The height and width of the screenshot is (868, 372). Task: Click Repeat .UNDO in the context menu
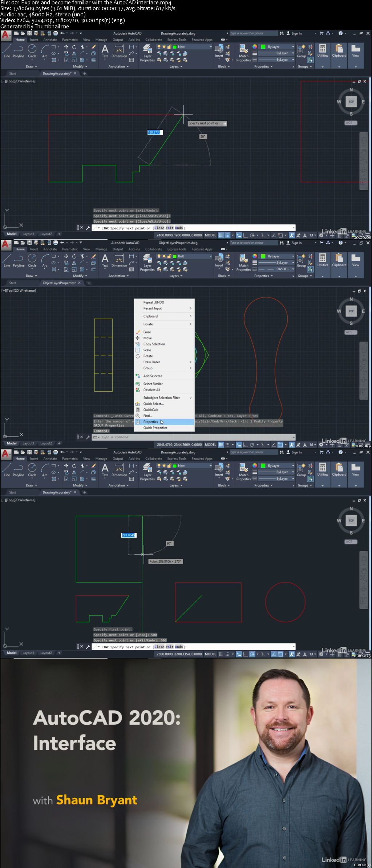tap(154, 302)
